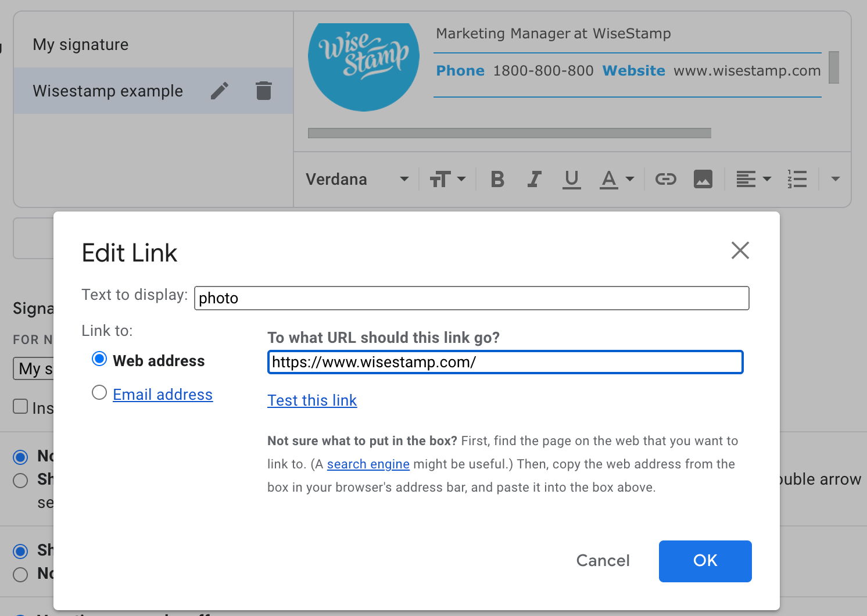The width and height of the screenshot is (867, 616).
Task: Select the Email address radio button
Action: point(99,392)
